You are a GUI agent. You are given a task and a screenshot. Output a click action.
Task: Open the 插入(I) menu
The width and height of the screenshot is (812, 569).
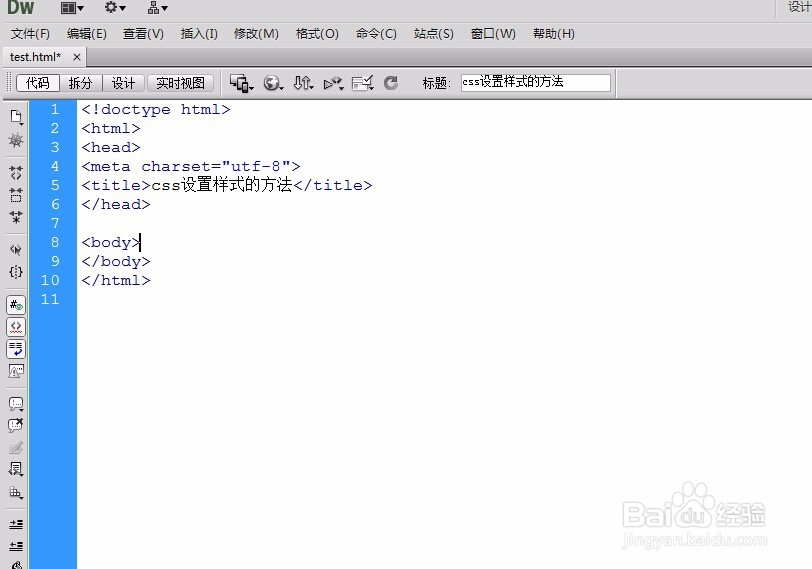[x=199, y=34]
